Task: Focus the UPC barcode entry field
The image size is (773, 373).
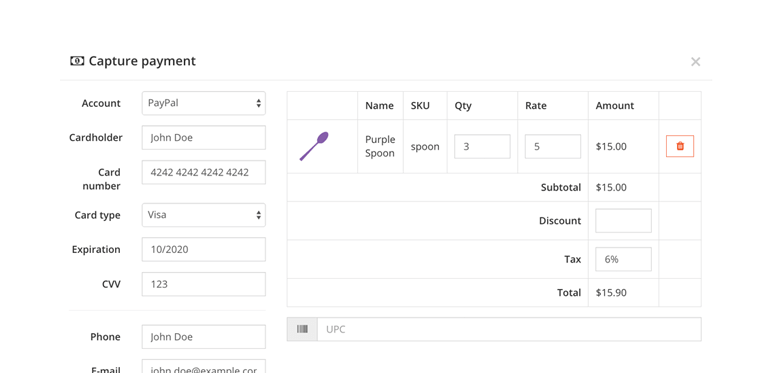Action: (509, 329)
